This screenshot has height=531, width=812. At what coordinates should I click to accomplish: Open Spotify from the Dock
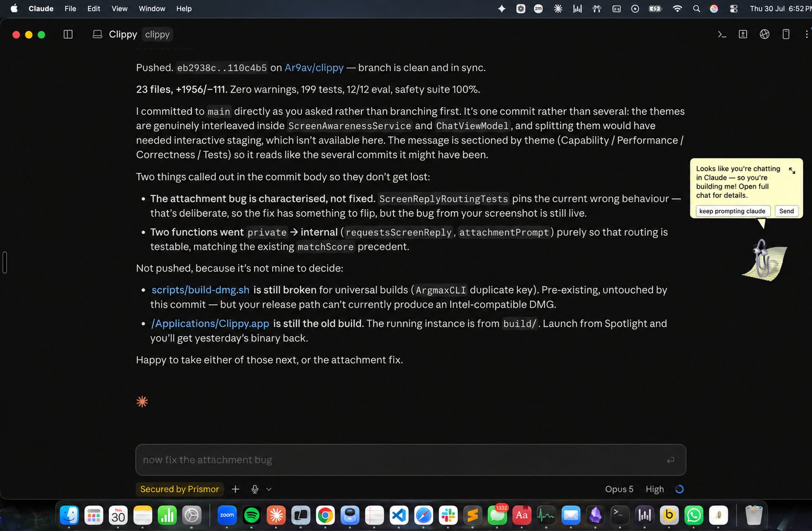252,515
